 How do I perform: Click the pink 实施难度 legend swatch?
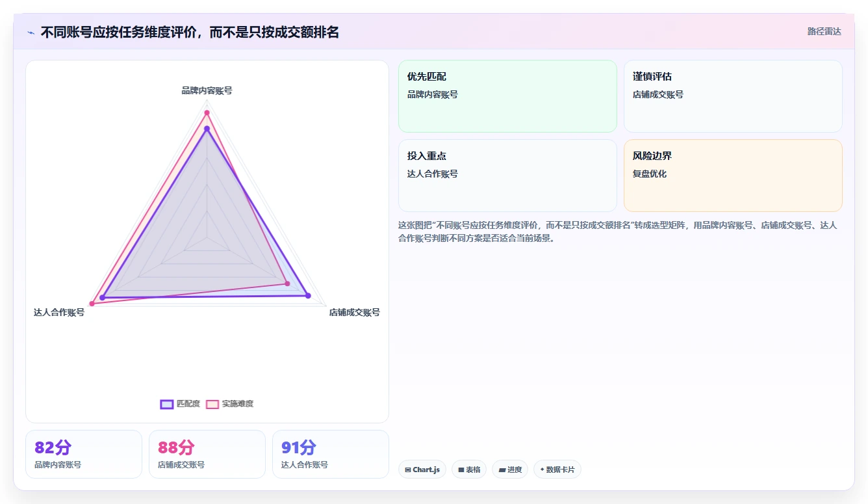tap(212, 404)
